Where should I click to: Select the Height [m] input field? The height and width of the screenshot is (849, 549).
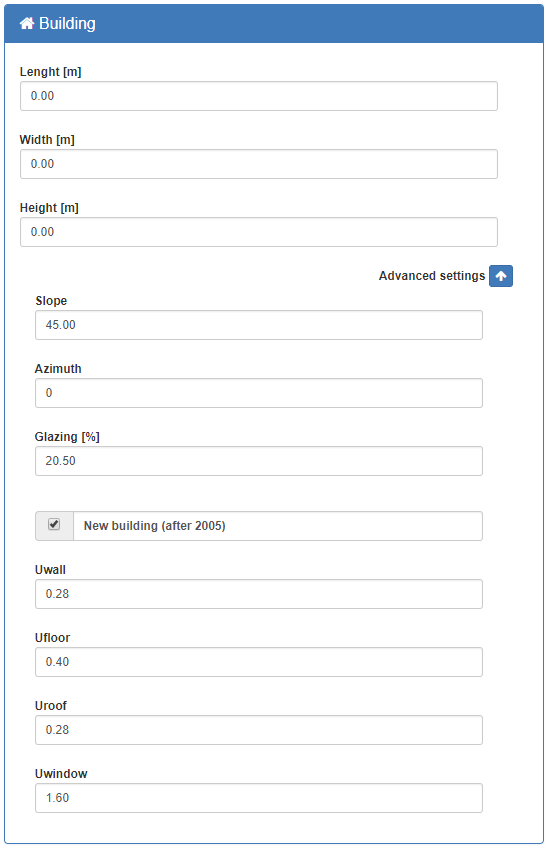(x=259, y=232)
